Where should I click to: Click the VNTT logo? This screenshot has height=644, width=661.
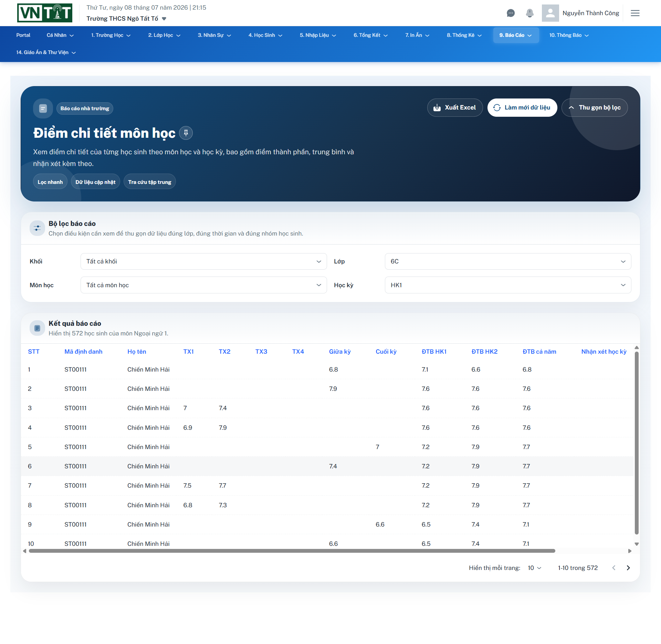click(45, 13)
